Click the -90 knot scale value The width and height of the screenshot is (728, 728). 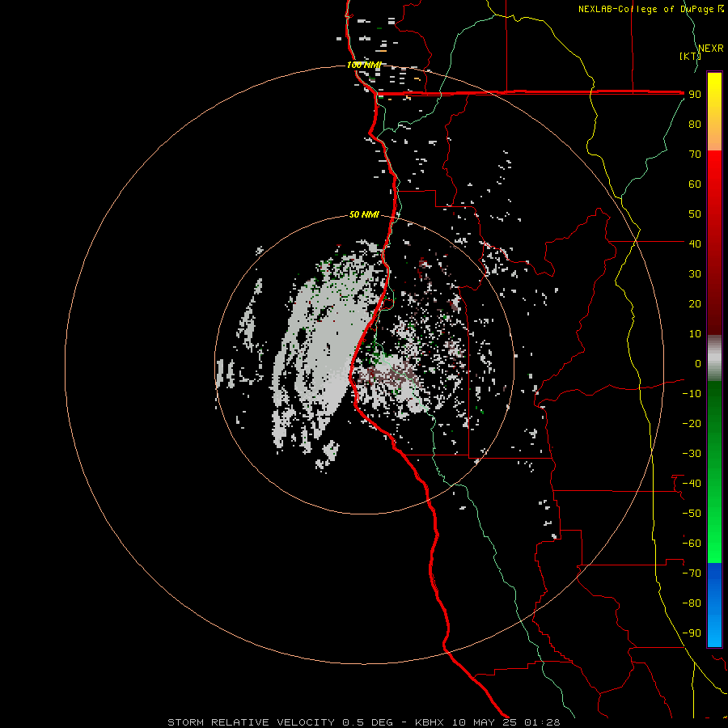tap(692, 633)
